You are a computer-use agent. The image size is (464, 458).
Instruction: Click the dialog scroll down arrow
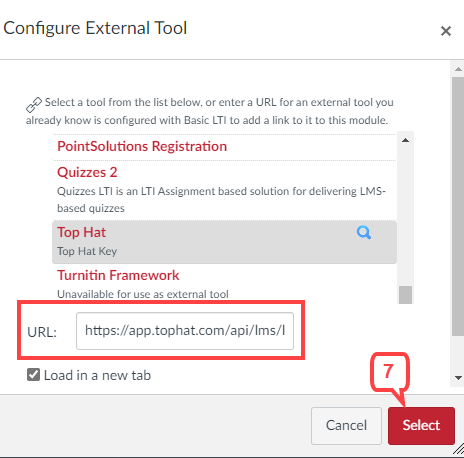458,378
